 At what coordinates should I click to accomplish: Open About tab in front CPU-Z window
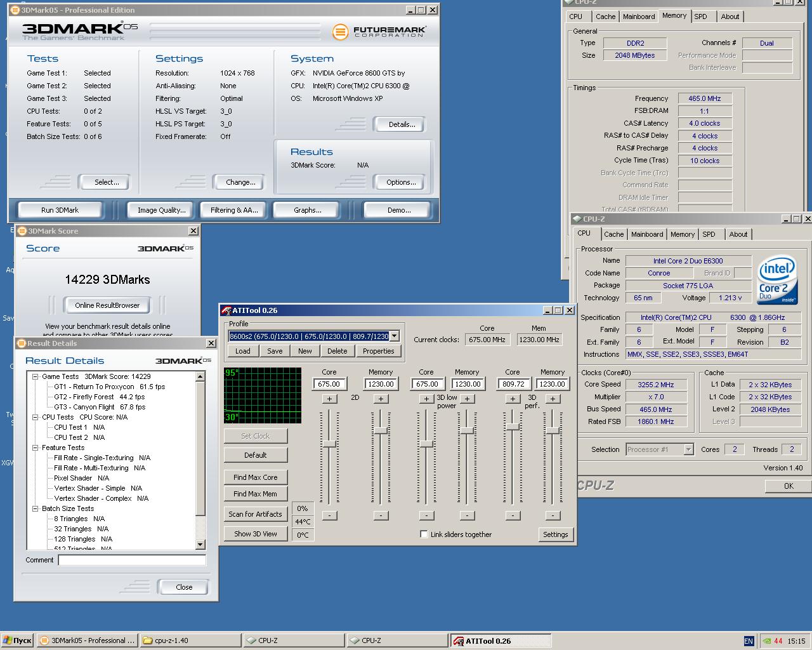tap(738, 234)
